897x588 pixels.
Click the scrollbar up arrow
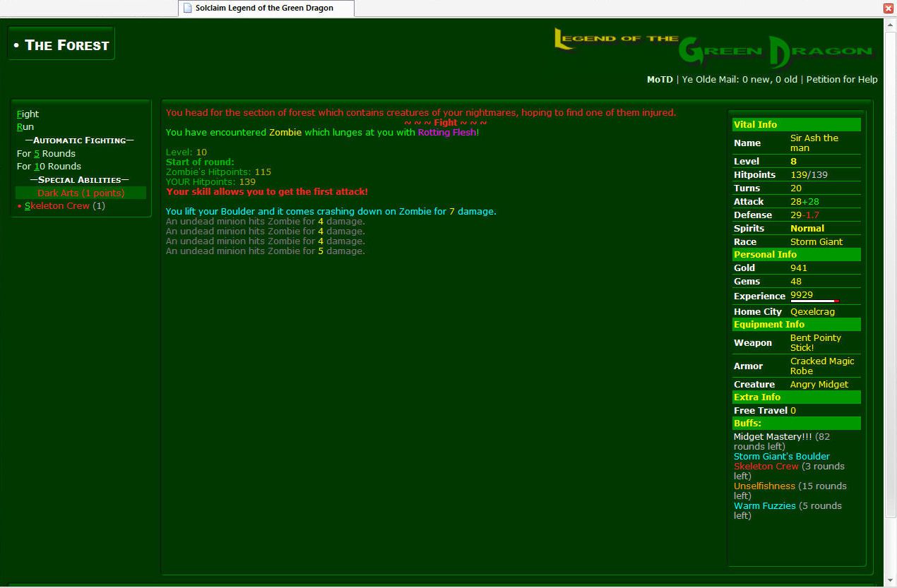pos(890,23)
